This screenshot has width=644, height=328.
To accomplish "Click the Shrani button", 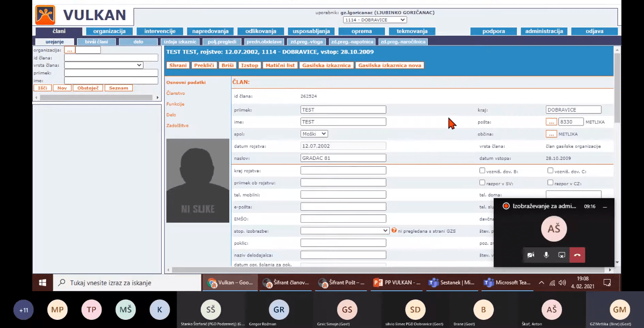I will [x=178, y=65].
